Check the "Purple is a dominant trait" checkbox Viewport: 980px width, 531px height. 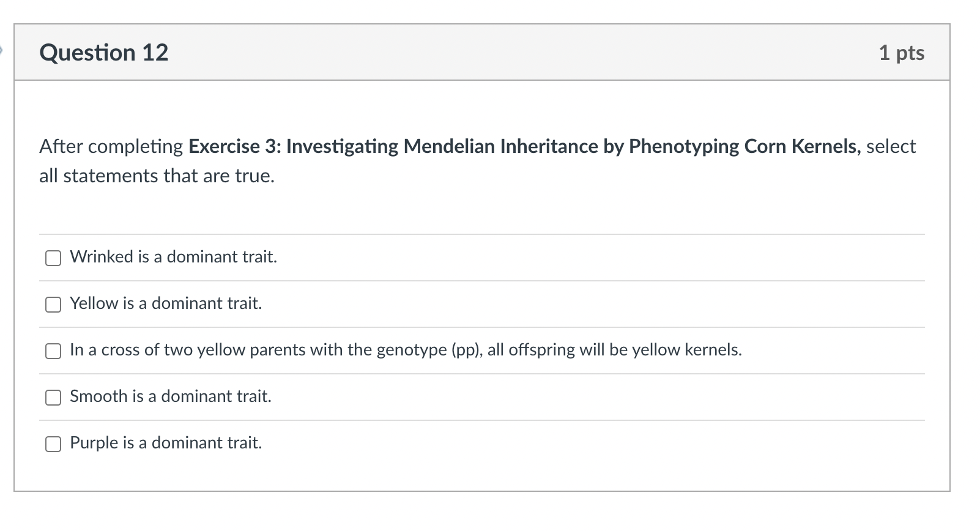(53, 444)
